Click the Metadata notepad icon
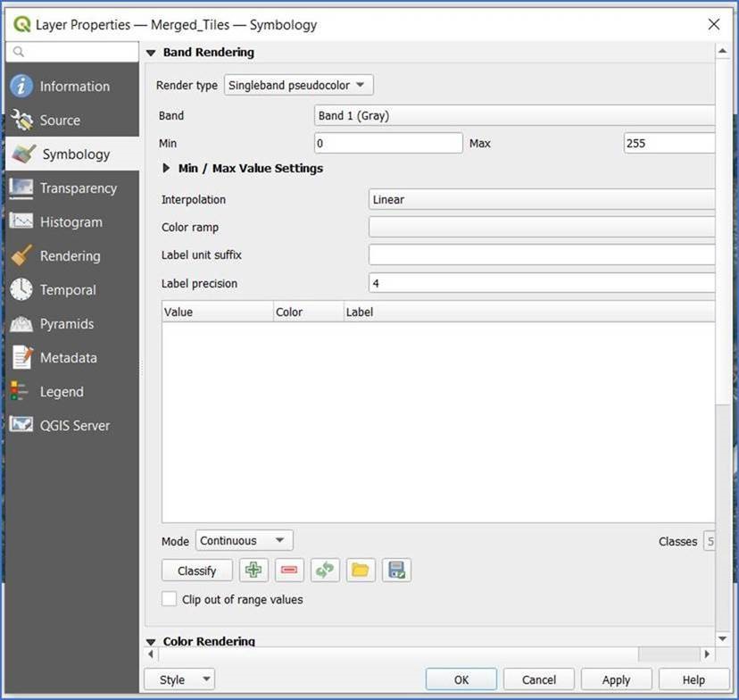 [22, 357]
